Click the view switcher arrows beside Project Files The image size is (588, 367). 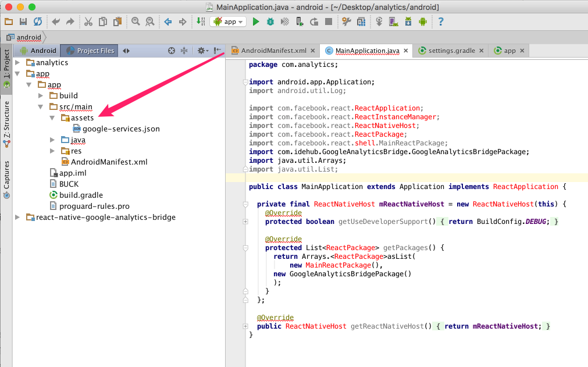click(126, 51)
